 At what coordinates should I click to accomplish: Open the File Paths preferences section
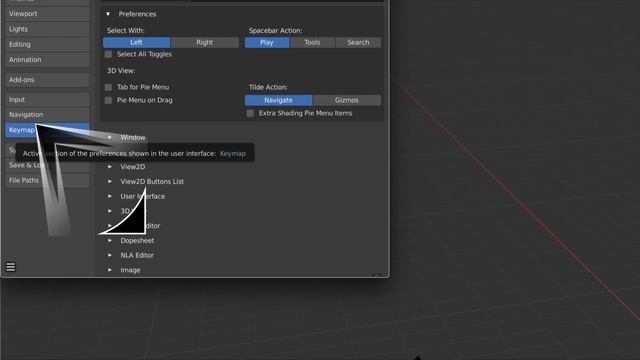(47, 180)
